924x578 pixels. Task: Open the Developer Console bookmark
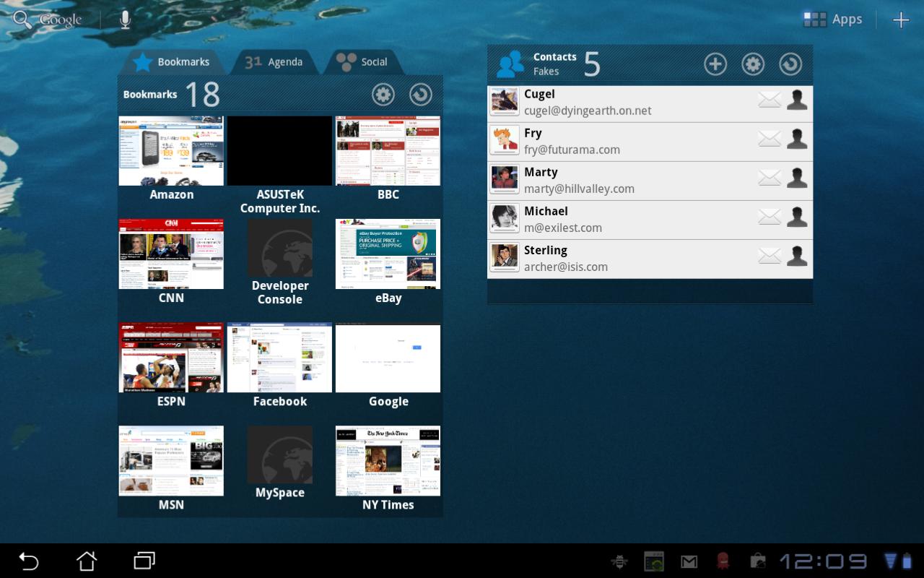pyautogui.click(x=280, y=248)
